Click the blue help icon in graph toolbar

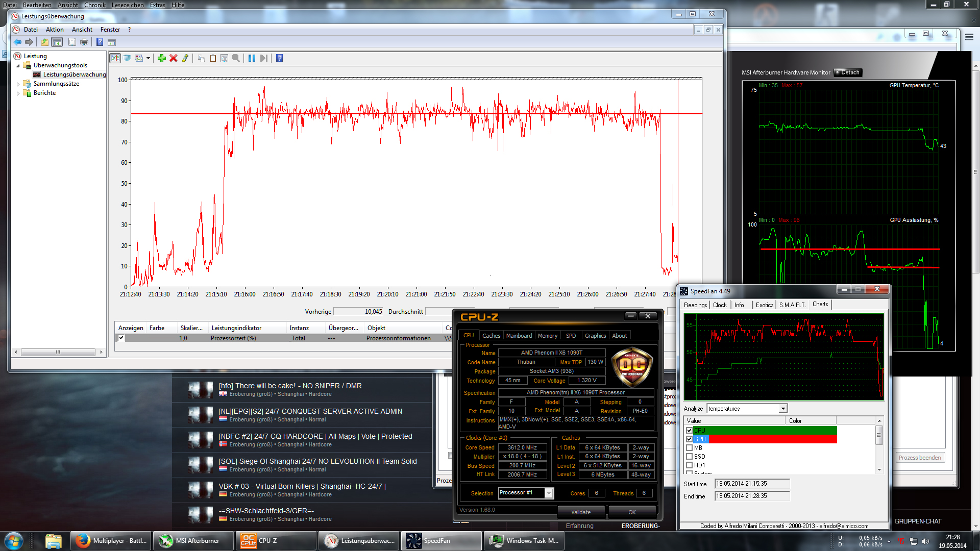[x=279, y=58]
